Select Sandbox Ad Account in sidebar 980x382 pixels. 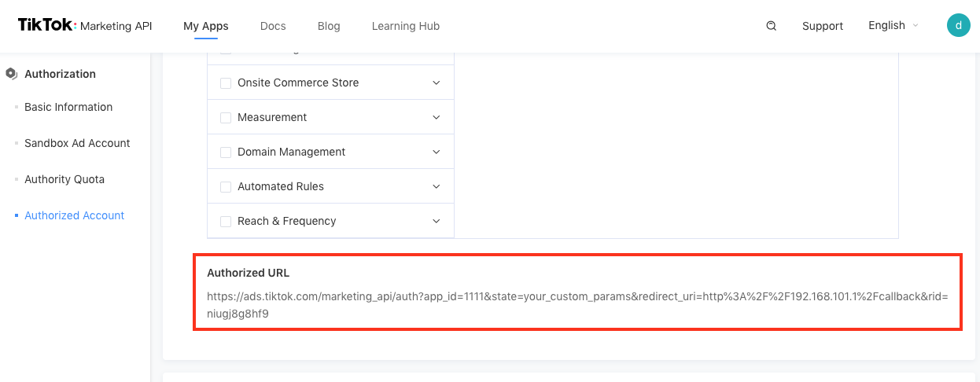tap(77, 143)
